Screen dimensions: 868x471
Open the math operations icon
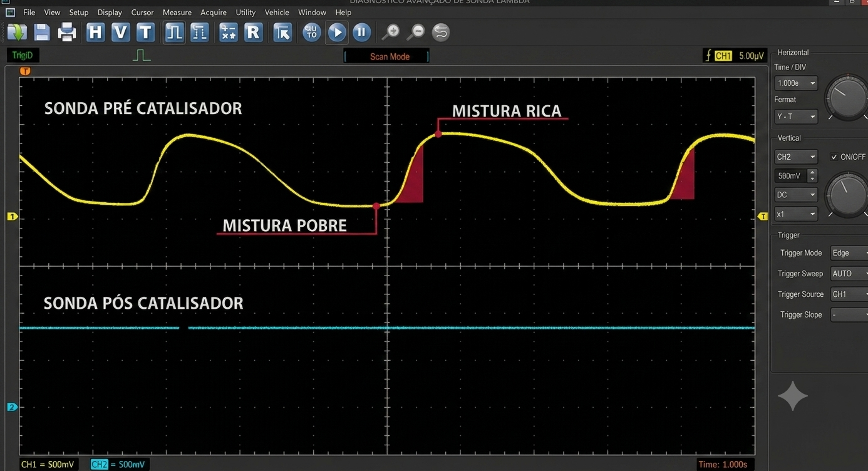click(228, 32)
